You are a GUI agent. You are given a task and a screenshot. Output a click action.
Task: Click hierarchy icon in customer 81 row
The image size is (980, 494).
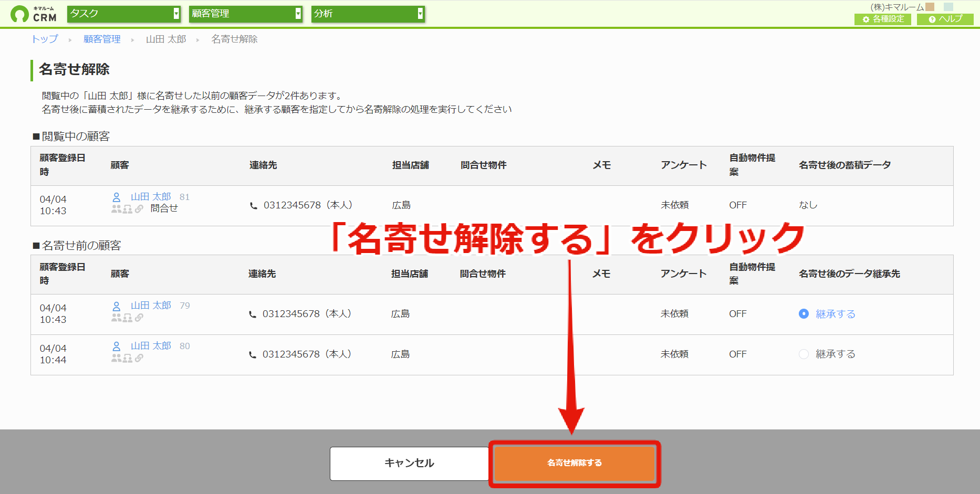coord(128,209)
